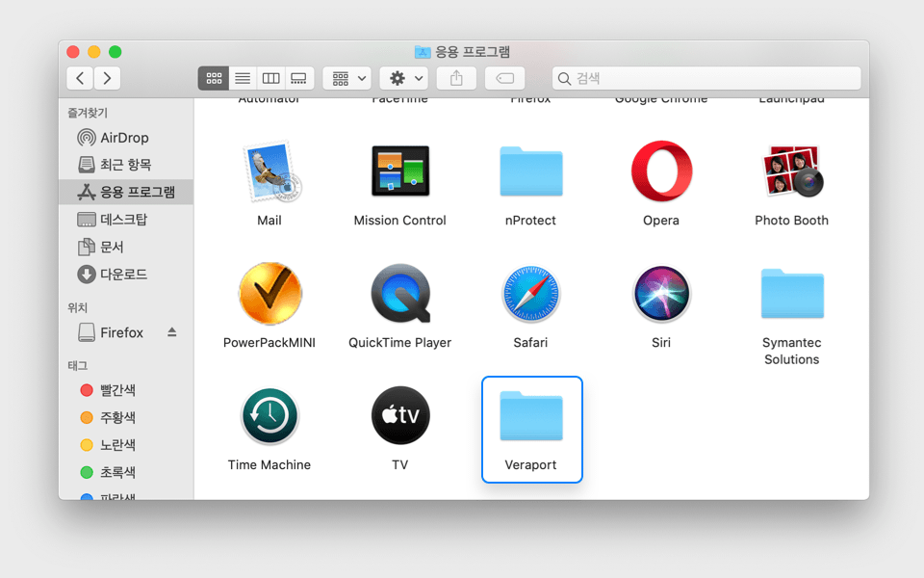Switch to icon view mode

click(x=214, y=78)
